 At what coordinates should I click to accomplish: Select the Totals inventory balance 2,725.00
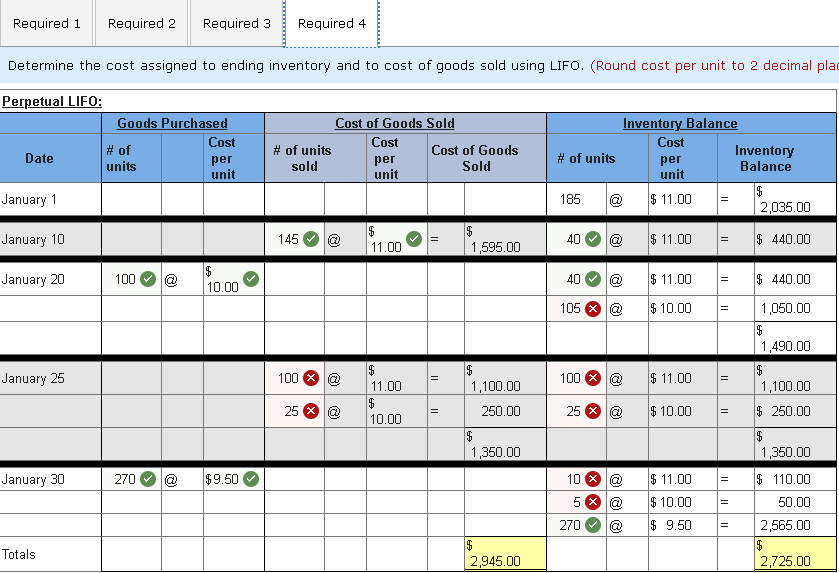(x=795, y=554)
